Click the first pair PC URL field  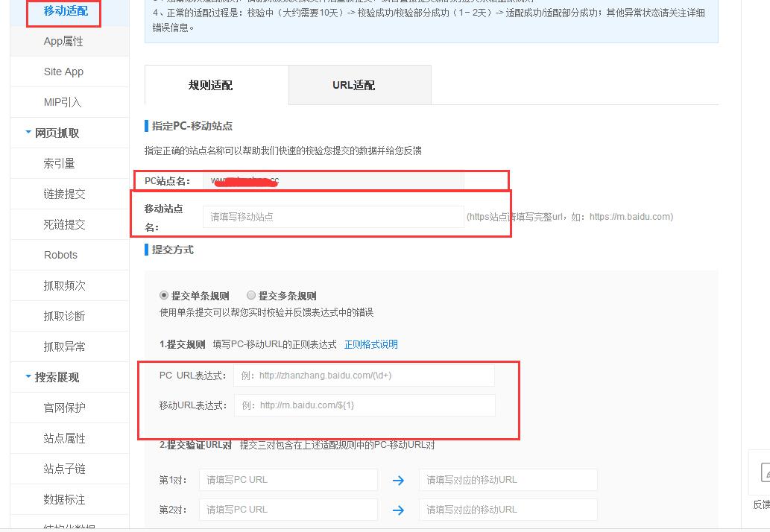288,480
